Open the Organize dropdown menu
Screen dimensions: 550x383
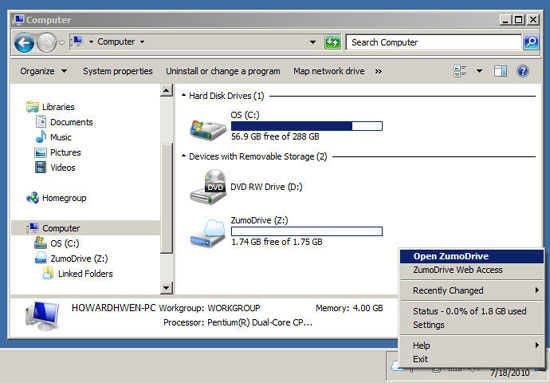43,71
